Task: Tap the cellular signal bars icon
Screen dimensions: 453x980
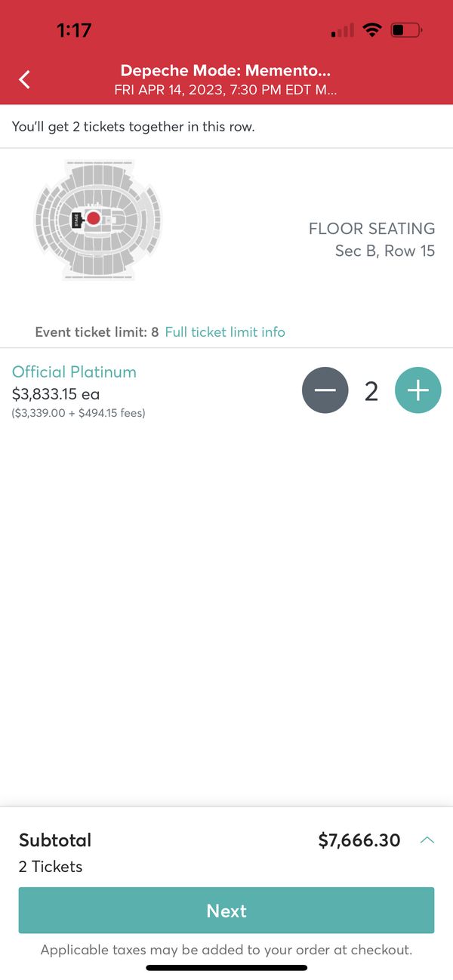Action: pyautogui.click(x=342, y=31)
